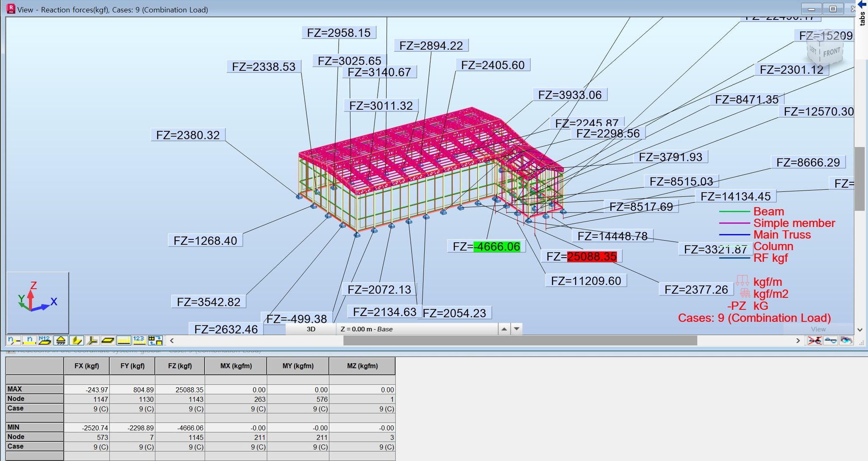The image size is (868, 461).
Task: Minimize the reaction forces view window
Action: (812, 9)
